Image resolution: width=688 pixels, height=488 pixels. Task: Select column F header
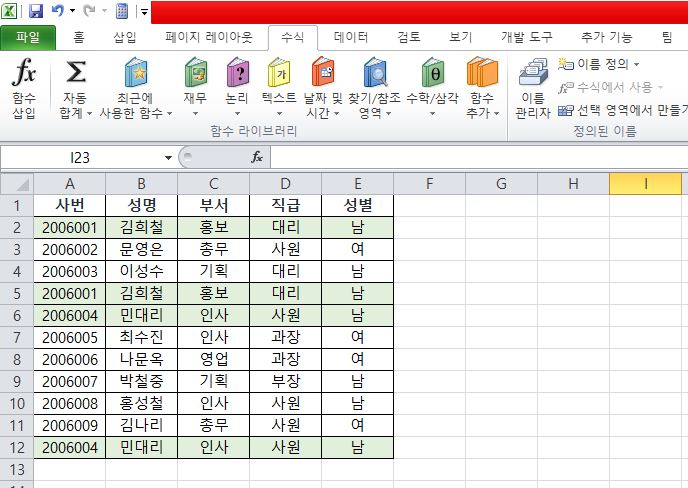[430, 184]
